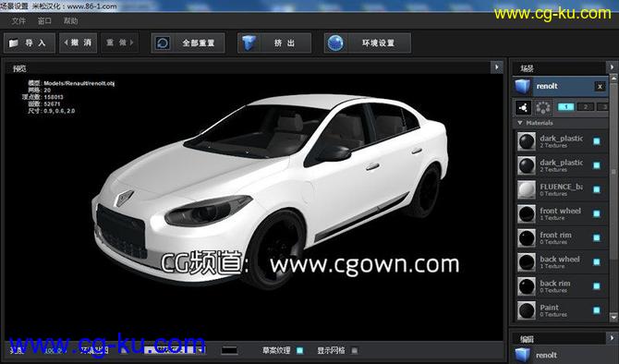
Task: Toggle front rim material checkbox
Action: tap(597, 237)
